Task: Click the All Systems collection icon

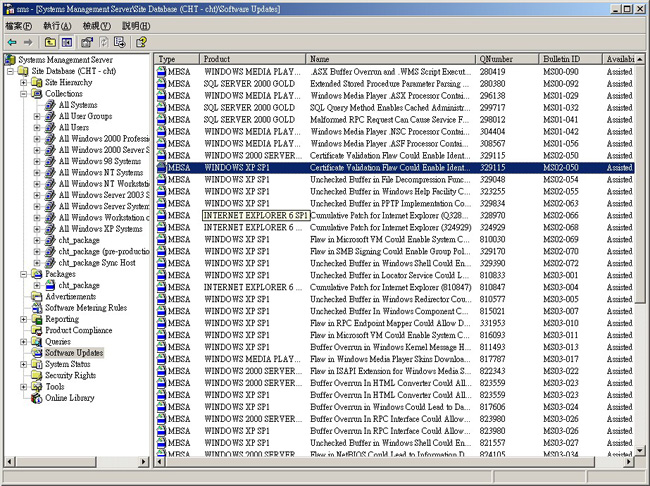Action: (50, 105)
